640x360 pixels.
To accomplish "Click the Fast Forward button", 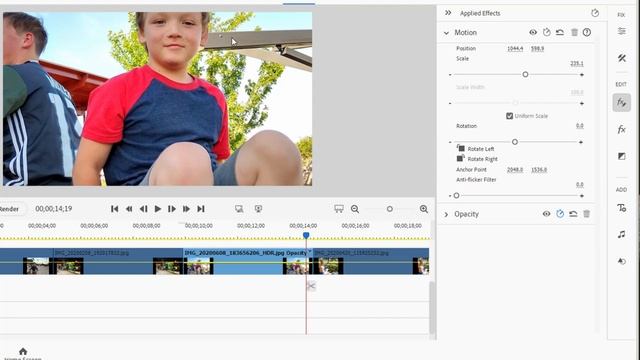I will [x=186, y=209].
